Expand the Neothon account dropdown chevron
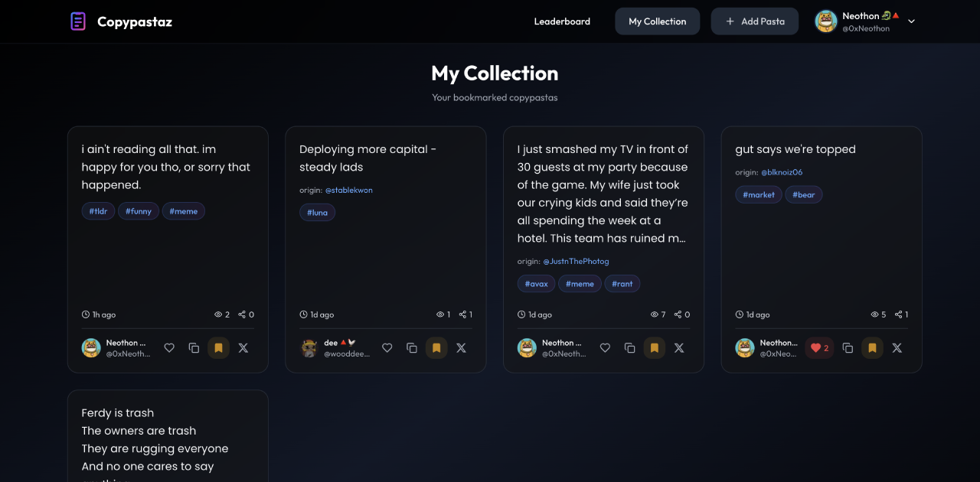980x482 pixels. pos(911,21)
